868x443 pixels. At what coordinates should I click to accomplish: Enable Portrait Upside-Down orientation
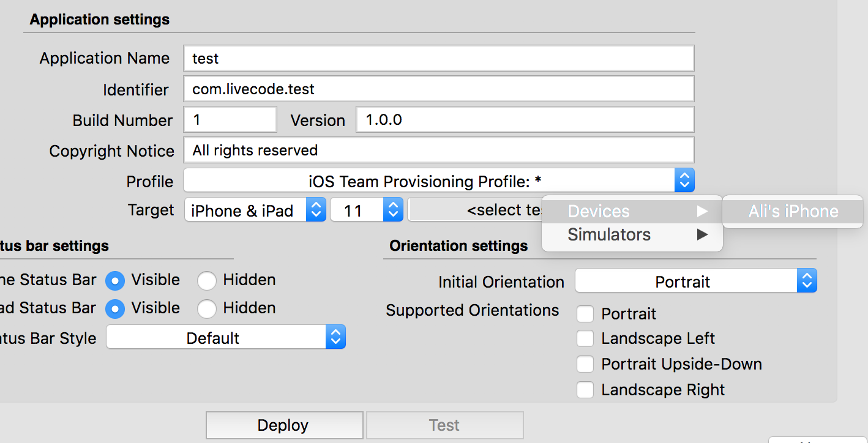[585, 363]
